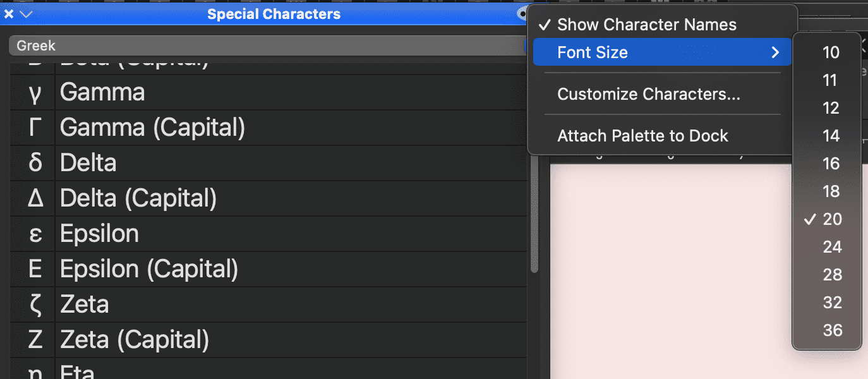Insert the capital Delta Δ symbol
Viewport: 868px width, 379px height.
35,199
